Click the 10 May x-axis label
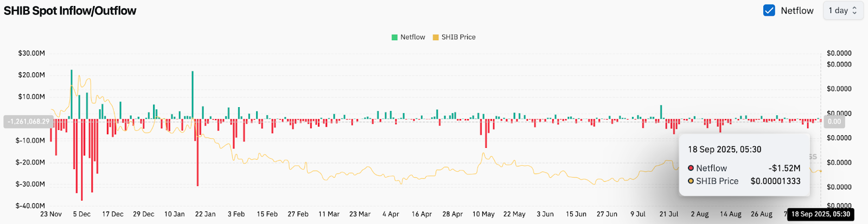868x224 pixels. click(484, 214)
